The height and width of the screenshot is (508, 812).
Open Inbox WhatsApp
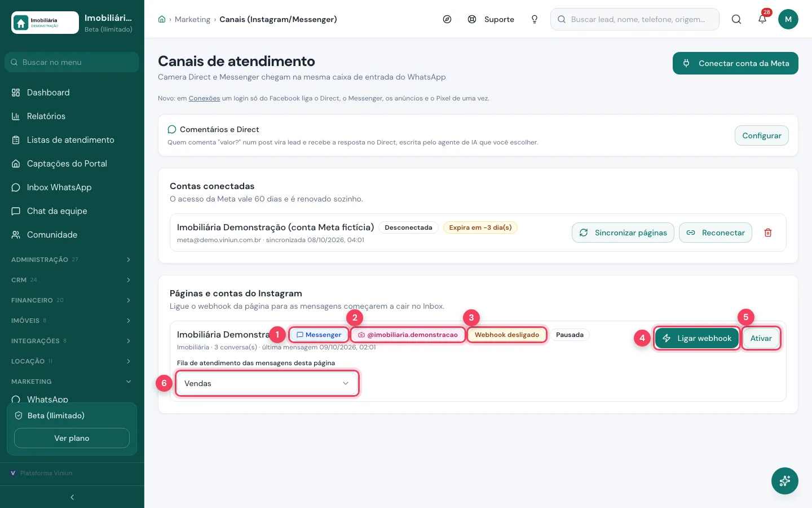(x=72, y=187)
